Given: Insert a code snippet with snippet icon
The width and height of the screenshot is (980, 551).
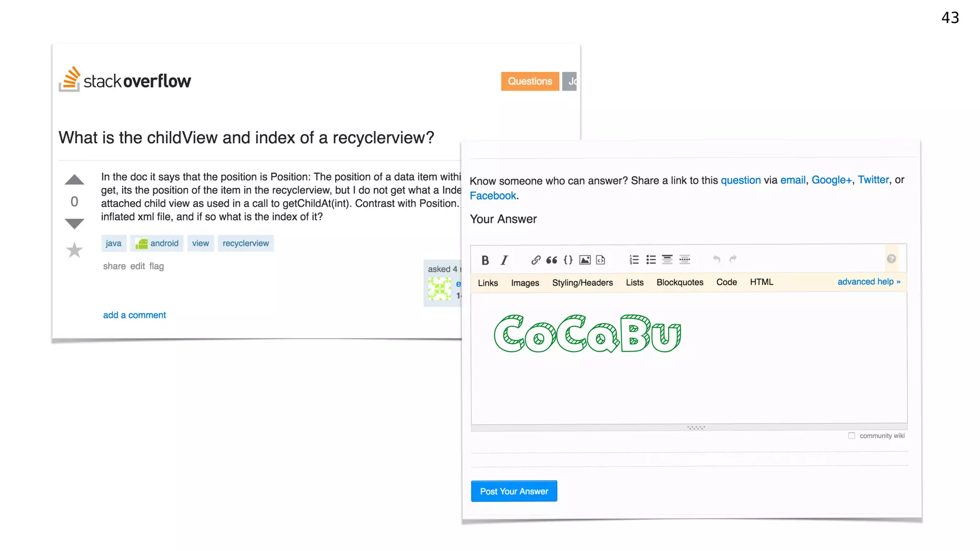Looking at the screenshot, I should 601,260.
